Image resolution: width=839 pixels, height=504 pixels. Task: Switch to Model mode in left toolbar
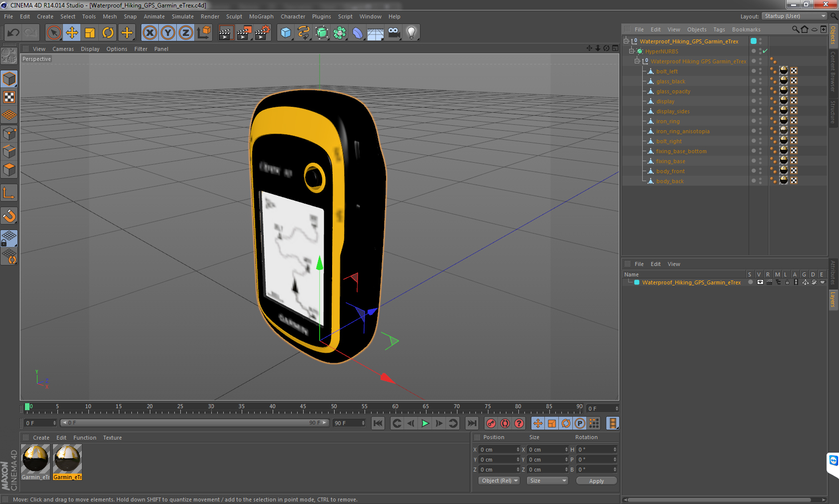point(9,79)
